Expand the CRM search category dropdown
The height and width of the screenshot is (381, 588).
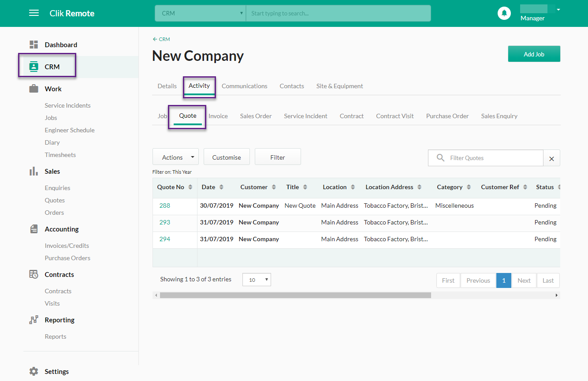[201, 13]
